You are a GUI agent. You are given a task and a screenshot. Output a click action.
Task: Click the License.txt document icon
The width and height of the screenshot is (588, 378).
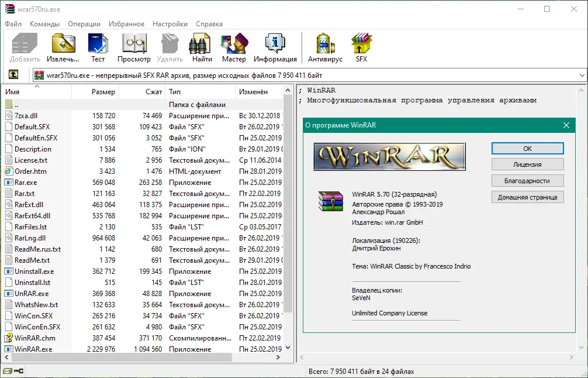pyautogui.click(x=9, y=160)
